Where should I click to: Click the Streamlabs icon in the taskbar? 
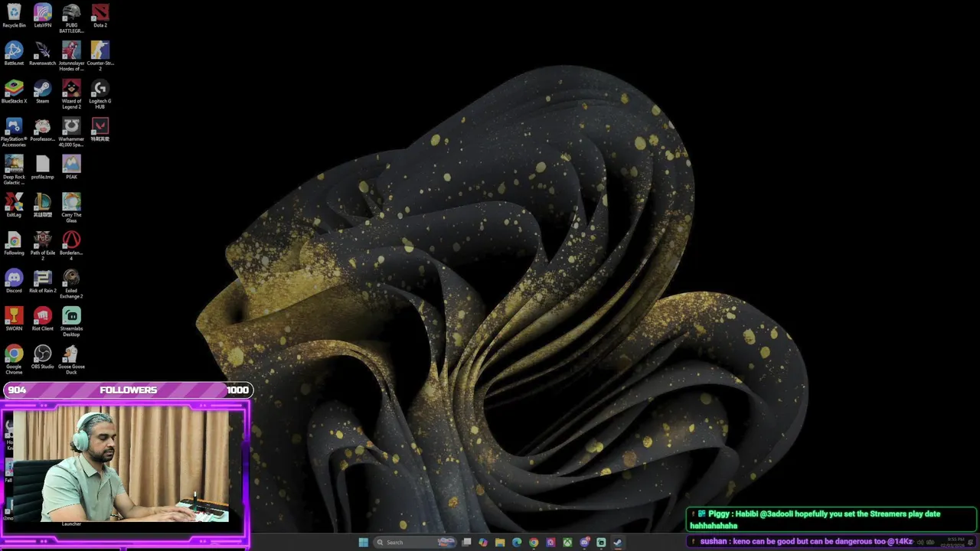click(601, 543)
